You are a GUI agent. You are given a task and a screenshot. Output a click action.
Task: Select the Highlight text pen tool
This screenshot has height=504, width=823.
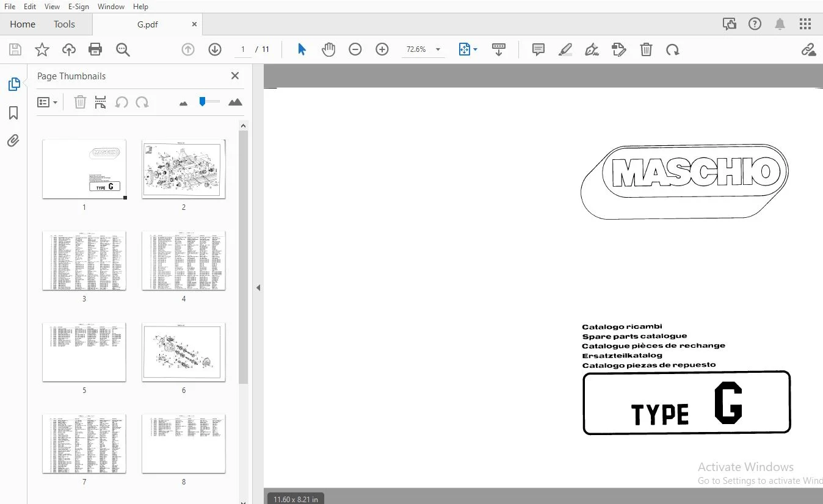(565, 49)
